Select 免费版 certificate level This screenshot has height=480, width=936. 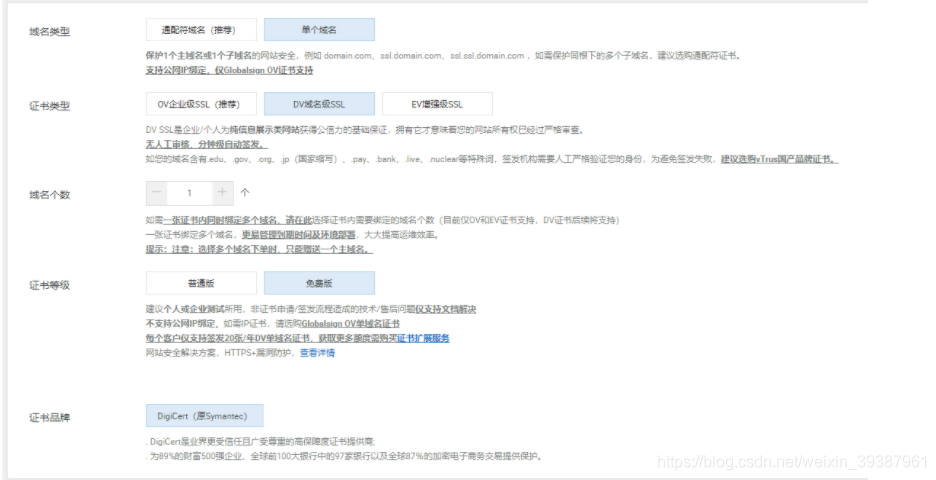coord(319,283)
